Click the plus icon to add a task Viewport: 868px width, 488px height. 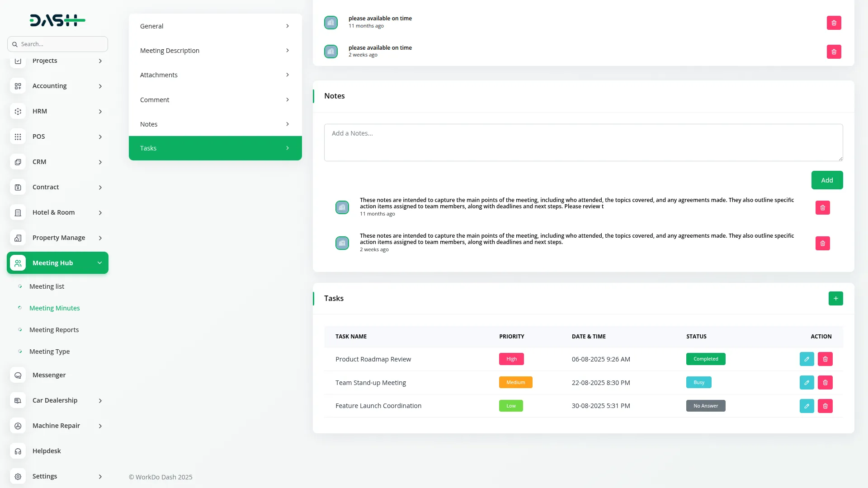835,298
